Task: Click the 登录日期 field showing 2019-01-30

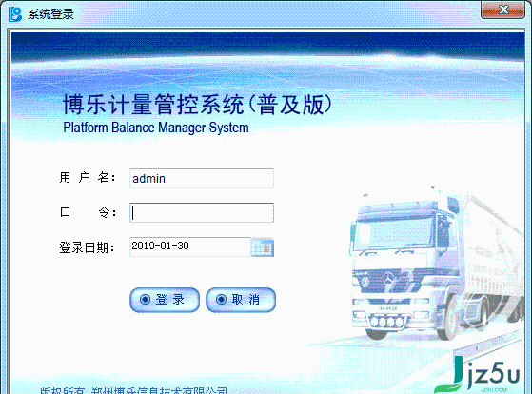Action: tap(190, 246)
